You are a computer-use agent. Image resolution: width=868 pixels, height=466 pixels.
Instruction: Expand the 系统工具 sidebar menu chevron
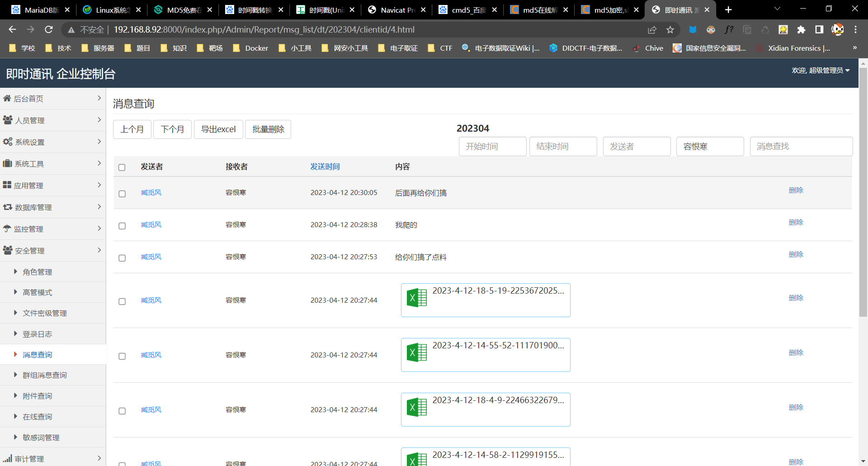[99, 163]
